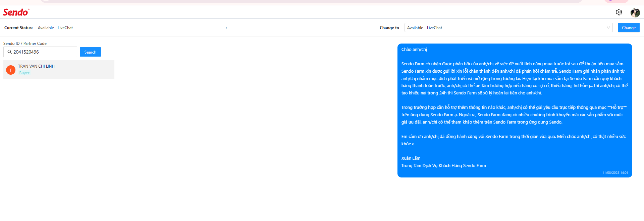Select the TRAN VAN CHI LINH result row

pyautogui.click(x=59, y=70)
